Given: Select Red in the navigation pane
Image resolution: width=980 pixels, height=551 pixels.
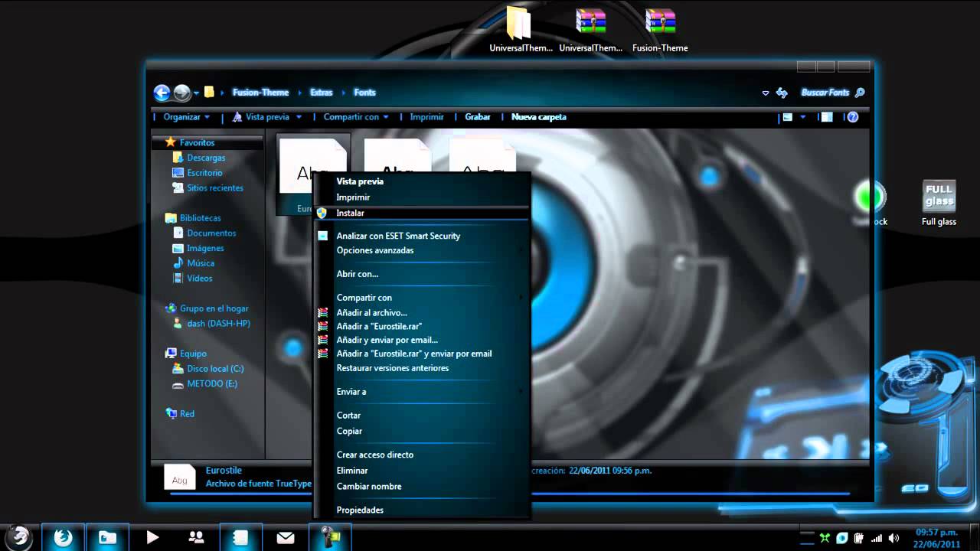Looking at the screenshot, I should click(187, 414).
